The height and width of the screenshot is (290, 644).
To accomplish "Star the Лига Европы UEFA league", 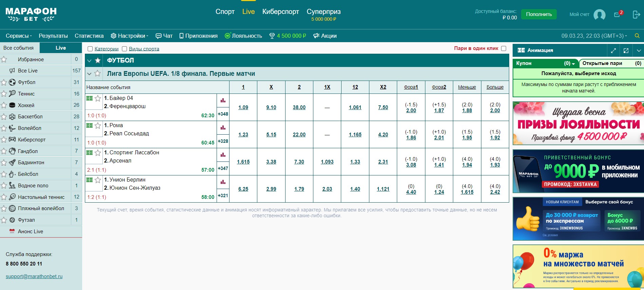I will tap(98, 73).
